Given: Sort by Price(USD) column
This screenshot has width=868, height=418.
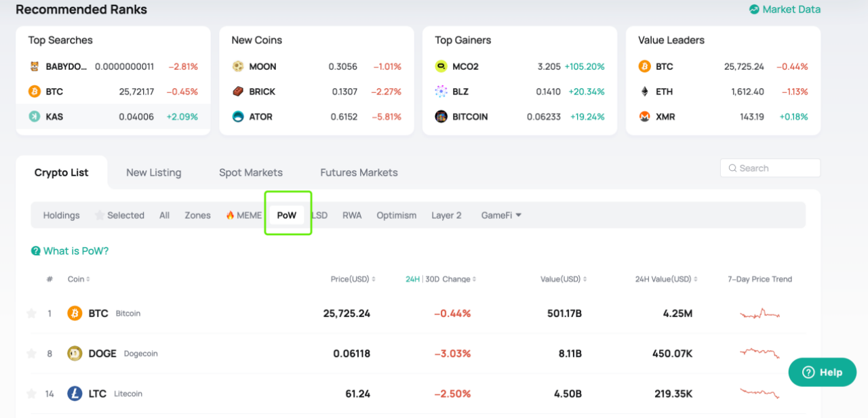Looking at the screenshot, I should pos(353,279).
